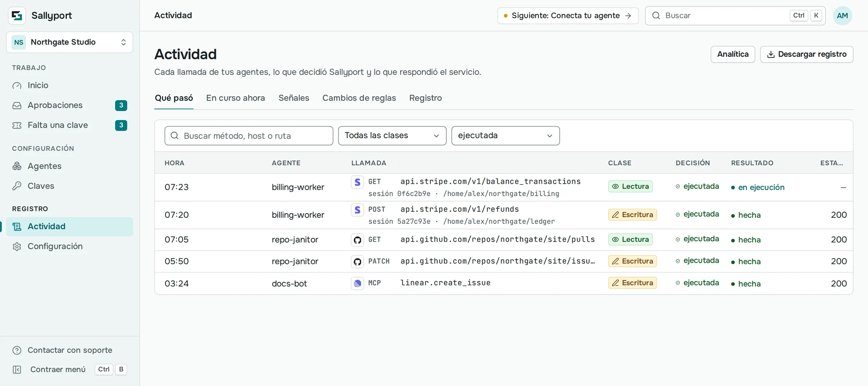Image resolution: width=868 pixels, height=386 pixels.
Task: Open the ejecutada decision filter dropdown
Action: [x=505, y=136]
